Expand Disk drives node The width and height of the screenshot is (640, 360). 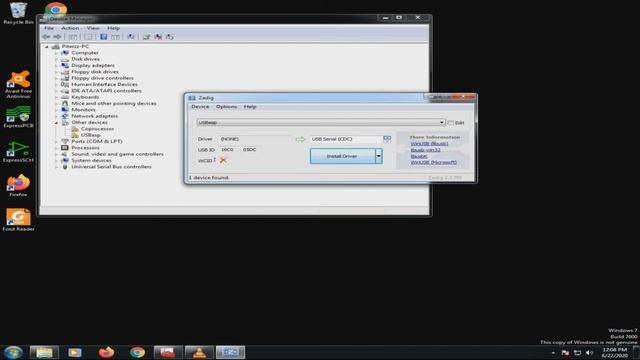pos(57,59)
